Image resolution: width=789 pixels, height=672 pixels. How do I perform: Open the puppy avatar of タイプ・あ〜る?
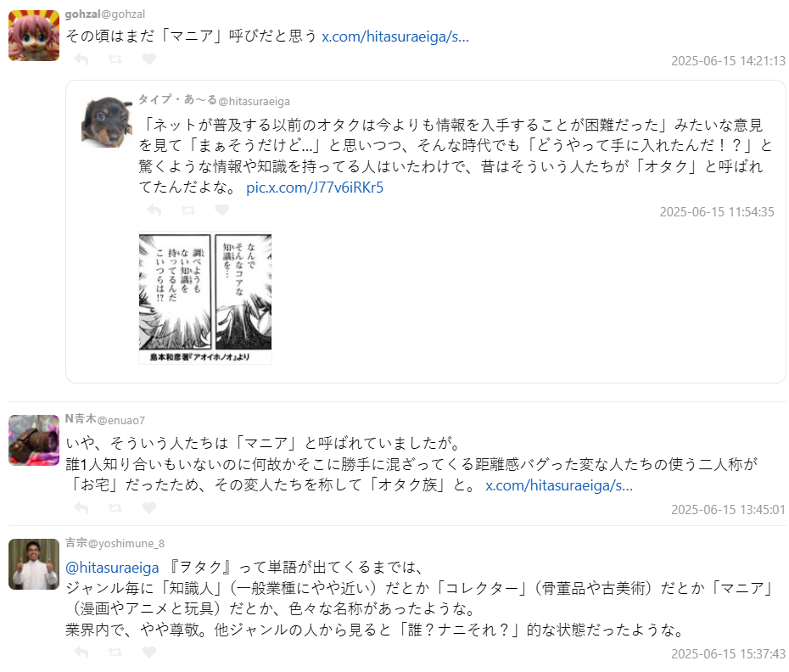tap(107, 122)
